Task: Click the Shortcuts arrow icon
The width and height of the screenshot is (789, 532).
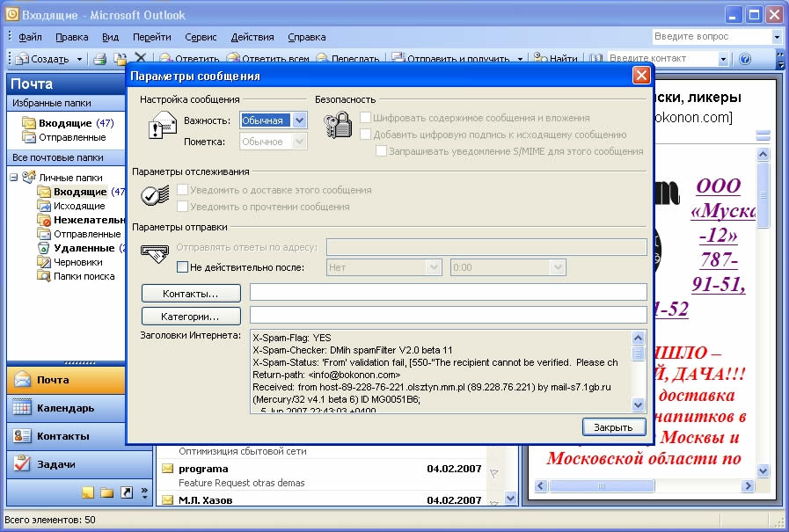Action: pyautogui.click(x=126, y=492)
